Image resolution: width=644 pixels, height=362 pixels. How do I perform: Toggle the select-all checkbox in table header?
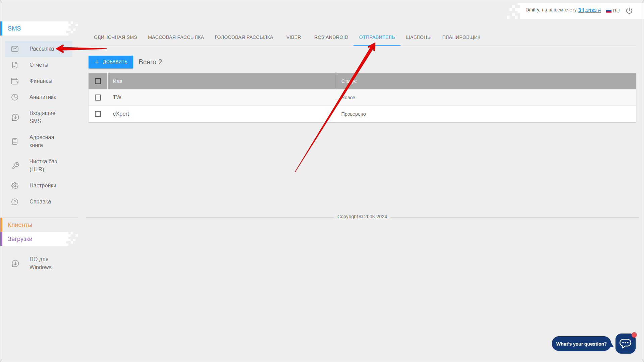(x=98, y=81)
